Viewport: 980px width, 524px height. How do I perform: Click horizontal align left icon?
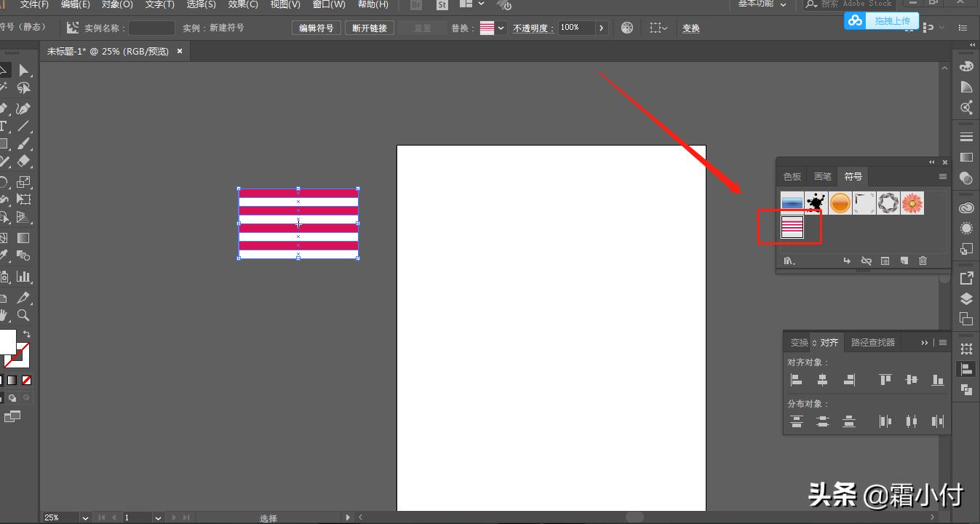pyautogui.click(x=797, y=379)
